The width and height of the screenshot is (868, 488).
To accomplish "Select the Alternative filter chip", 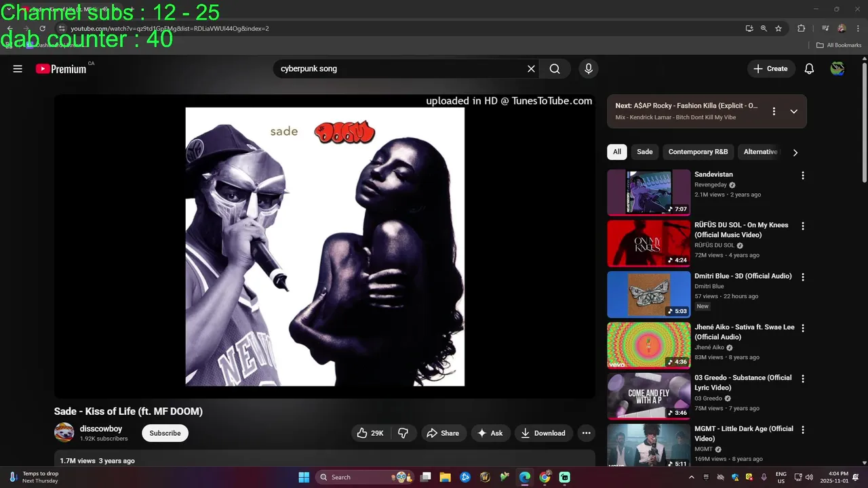I will click(760, 152).
